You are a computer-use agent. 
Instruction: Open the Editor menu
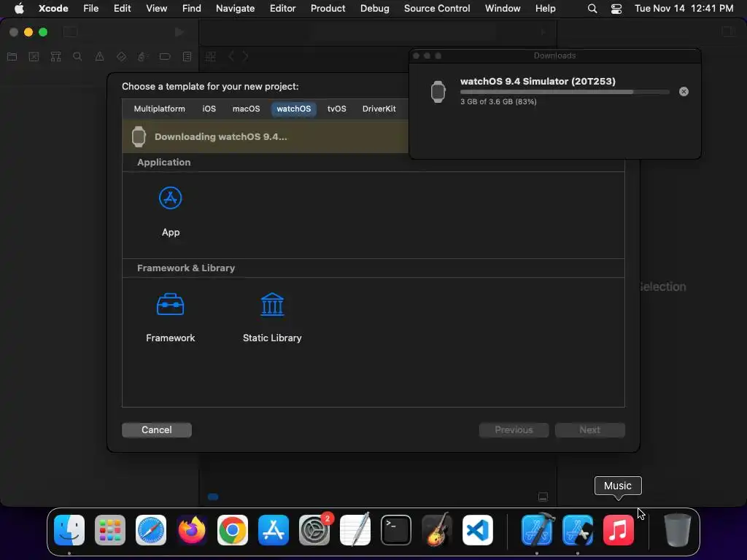point(282,8)
